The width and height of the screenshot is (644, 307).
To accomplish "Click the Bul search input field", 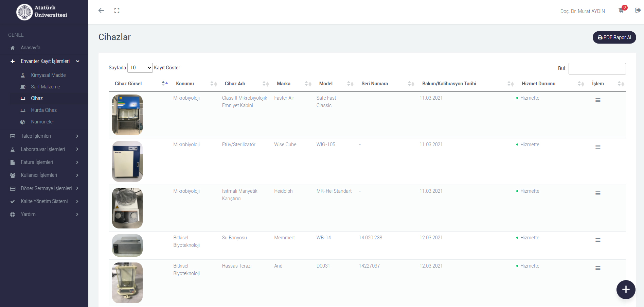I will [597, 69].
